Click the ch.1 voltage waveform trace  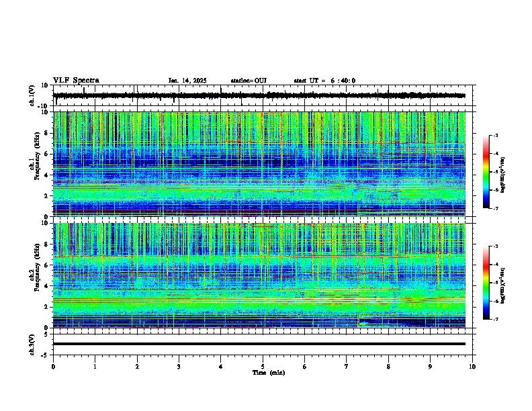(x=259, y=95)
